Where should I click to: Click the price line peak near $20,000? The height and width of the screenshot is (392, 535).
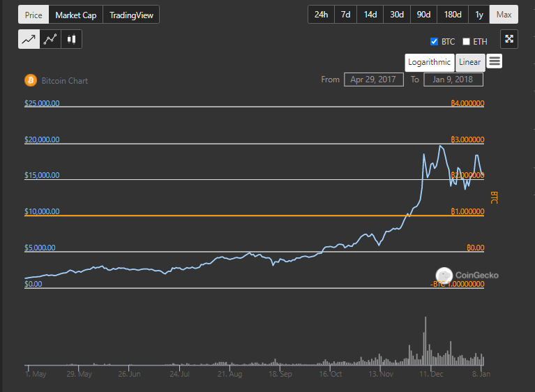(441, 146)
